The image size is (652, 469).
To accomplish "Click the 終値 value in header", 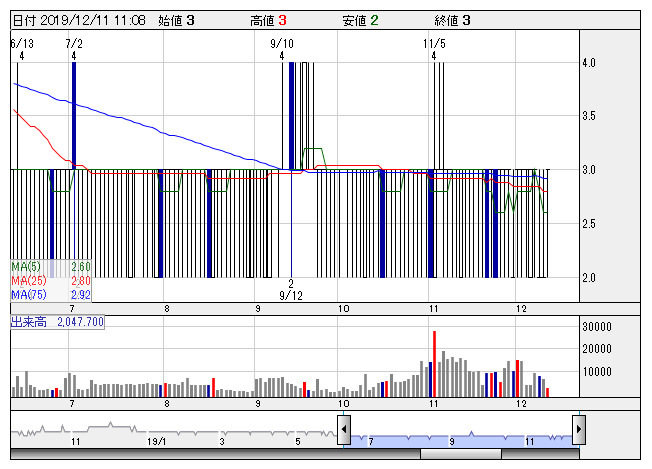I will tap(466, 20).
